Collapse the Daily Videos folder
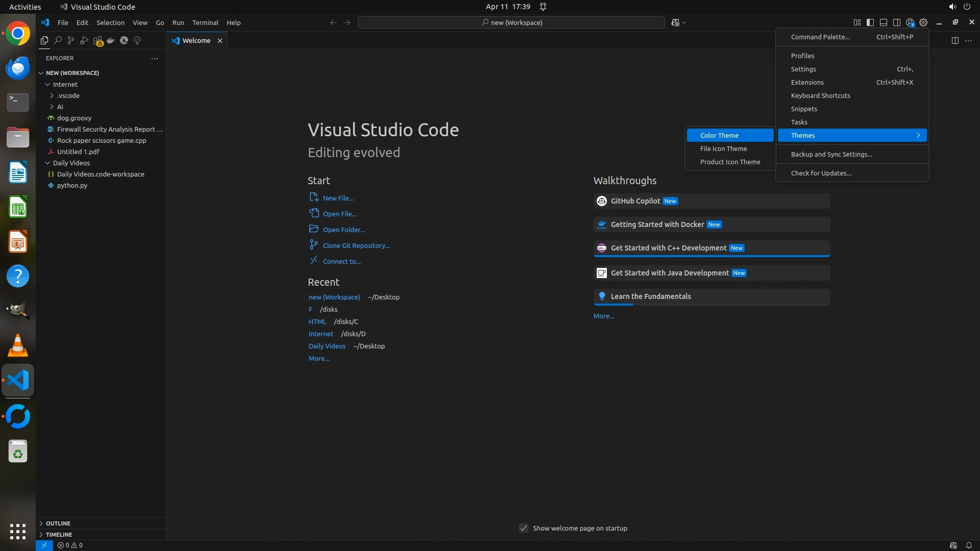Viewport: 980px width, 551px height. (71, 163)
